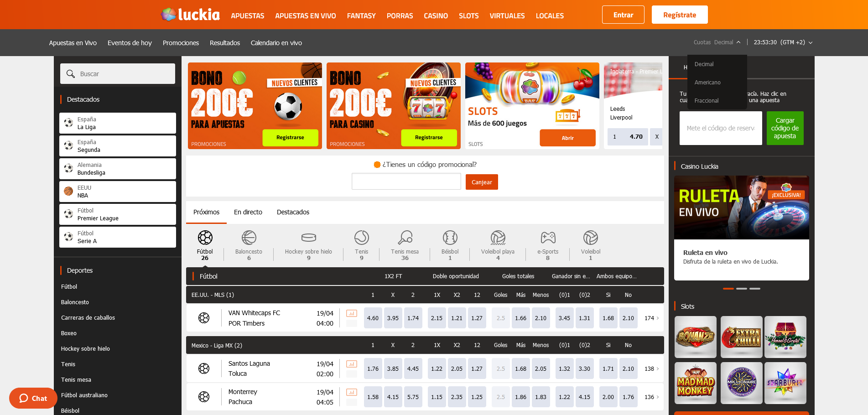Expand 138 more markets for Santos Laguna
Viewport: 868px width, 415px height.
(652, 368)
